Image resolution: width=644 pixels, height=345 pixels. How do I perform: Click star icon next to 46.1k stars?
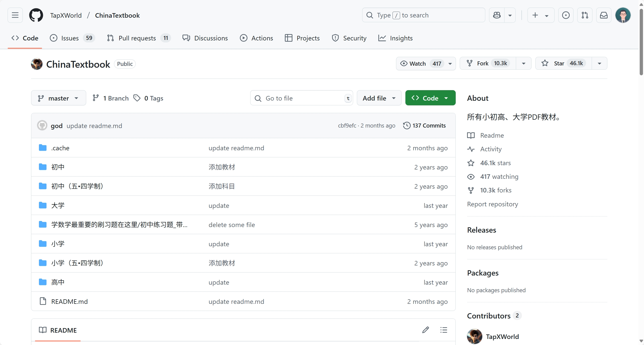coord(471,163)
